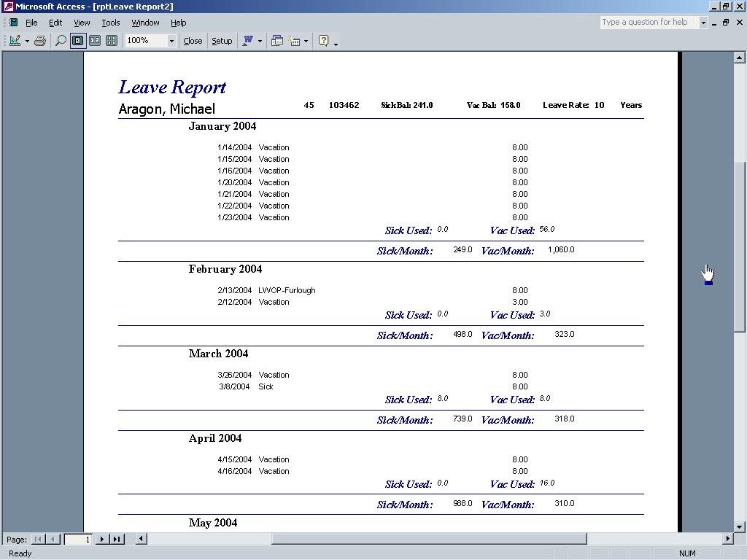This screenshot has width=747, height=560.
Task: Expand the OfficeLinks dropdown arrow
Action: coord(260,41)
